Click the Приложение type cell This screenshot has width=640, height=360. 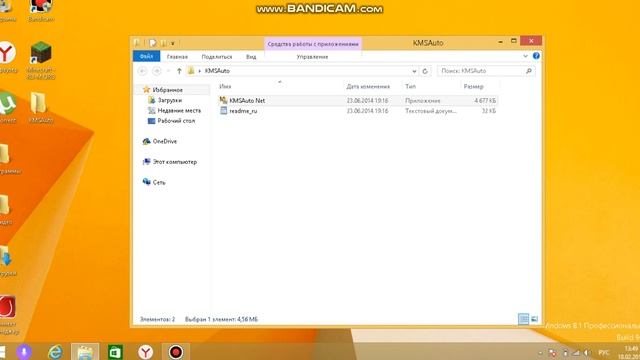coord(422,100)
